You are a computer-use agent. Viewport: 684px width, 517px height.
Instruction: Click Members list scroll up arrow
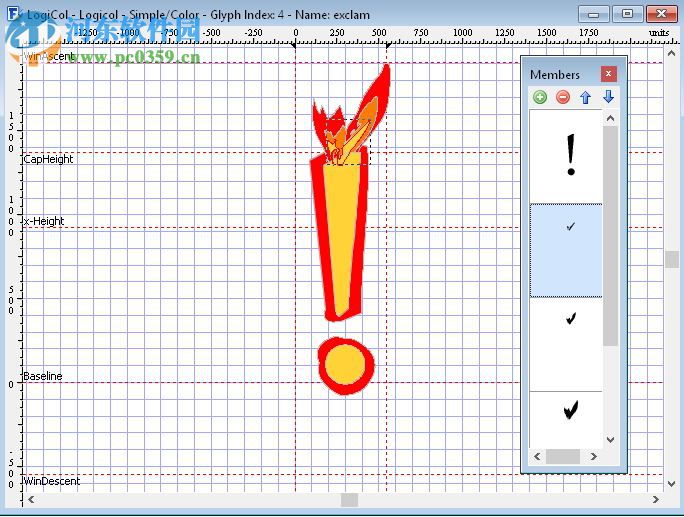pos(610,118)
